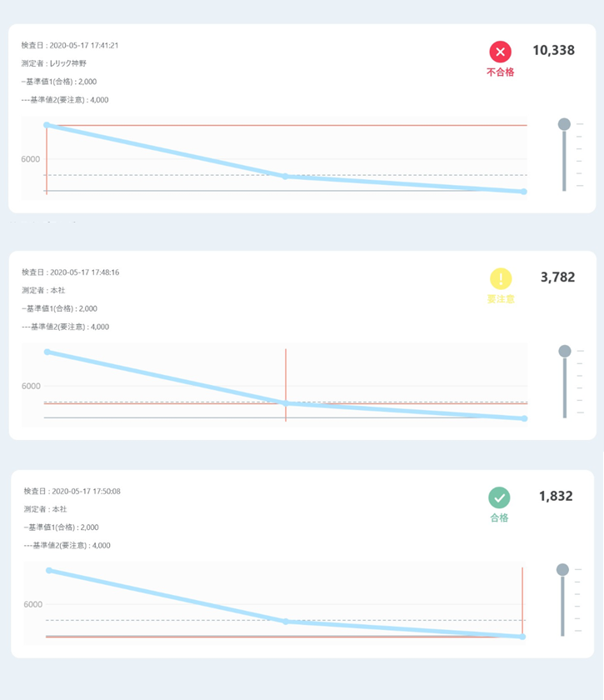604x700 pixels.
Task: Click vertical slider handle on first card
Action: click(564, 124)
